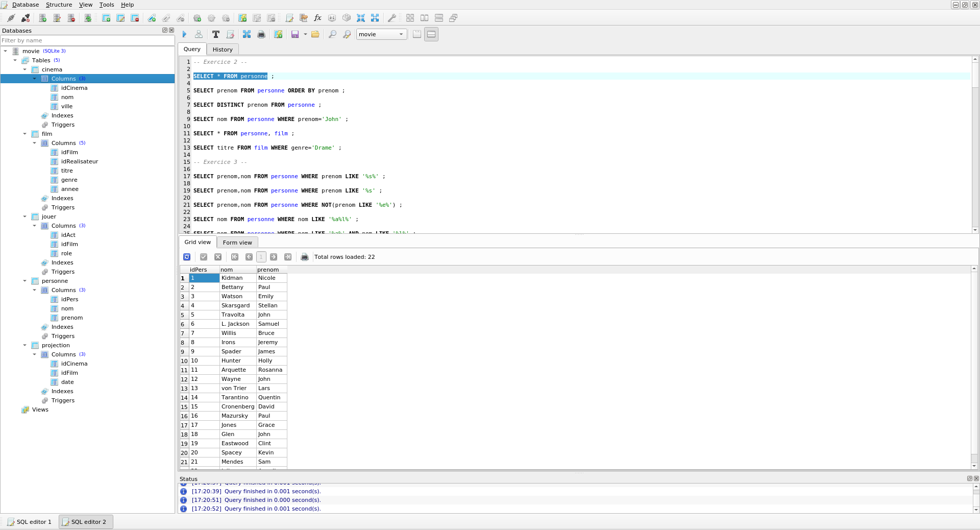This screenshot has width=980, height=530.
Task: Collapse the film table tree node
Action: pyautogui.click(x=24, y=134)
